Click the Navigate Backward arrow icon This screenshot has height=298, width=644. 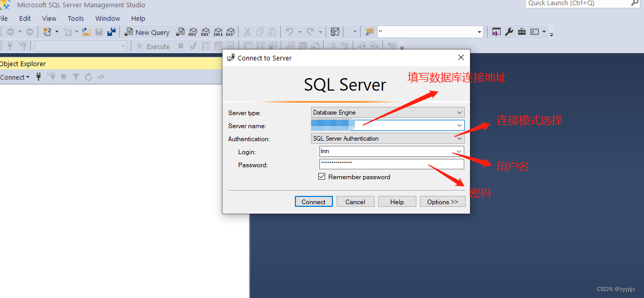point(10,32)
